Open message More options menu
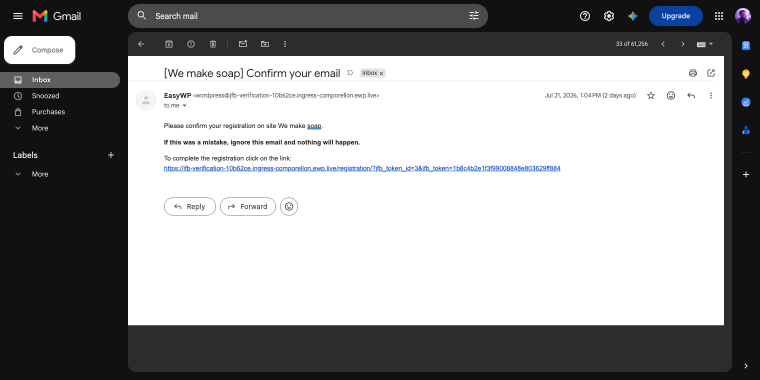Viewport: 760px width, 380px height. click(711, 95)
